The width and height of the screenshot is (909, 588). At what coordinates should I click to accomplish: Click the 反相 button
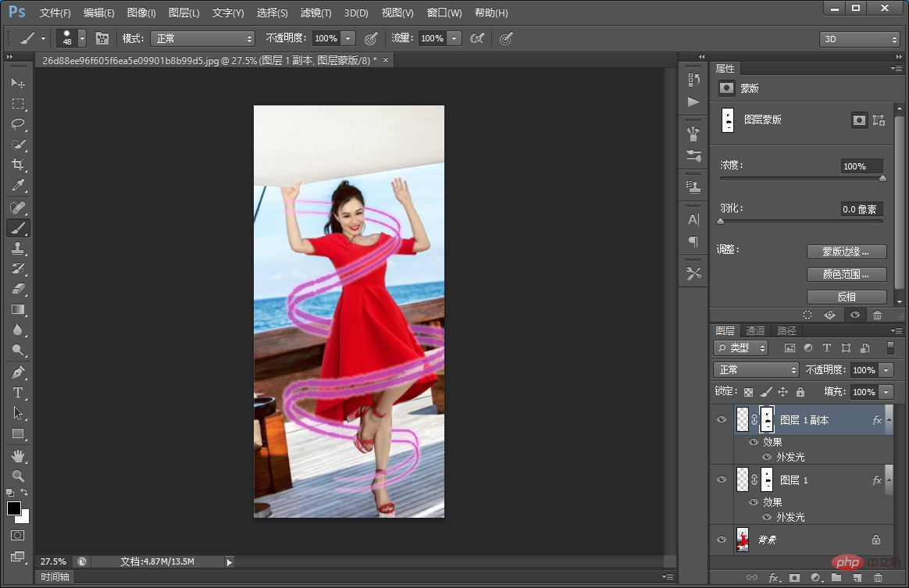pyautogui.click(x=846, y=297)
